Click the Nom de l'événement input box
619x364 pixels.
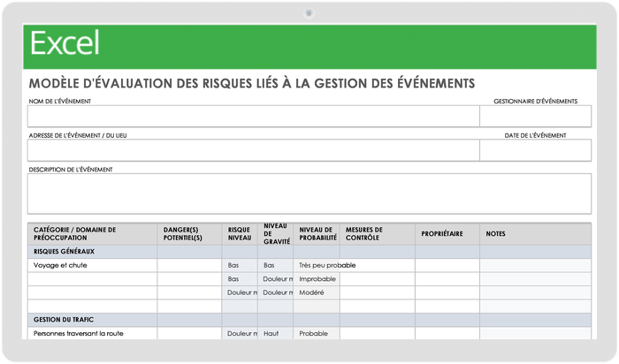point(254,116)
